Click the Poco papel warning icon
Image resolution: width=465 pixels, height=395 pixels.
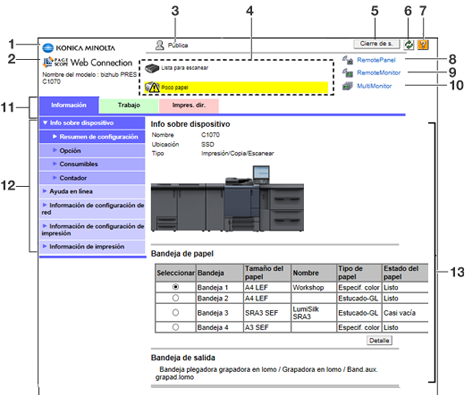tap(152, 87)
